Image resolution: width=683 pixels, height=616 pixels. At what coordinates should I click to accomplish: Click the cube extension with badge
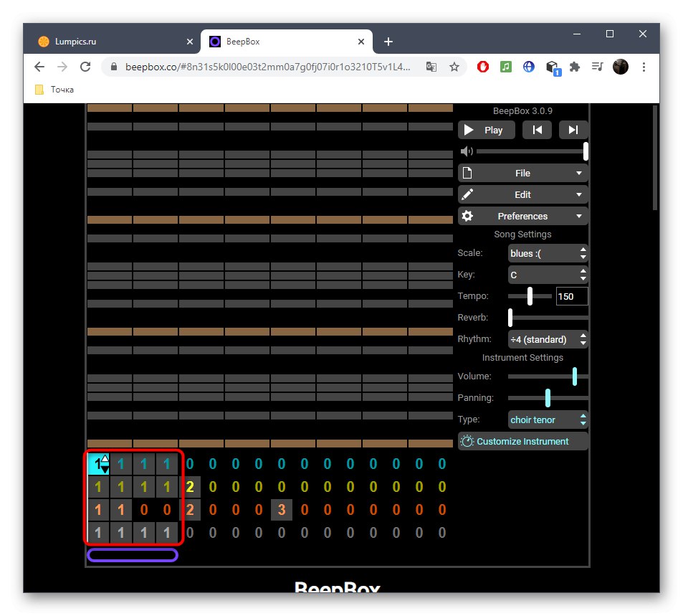553,67
